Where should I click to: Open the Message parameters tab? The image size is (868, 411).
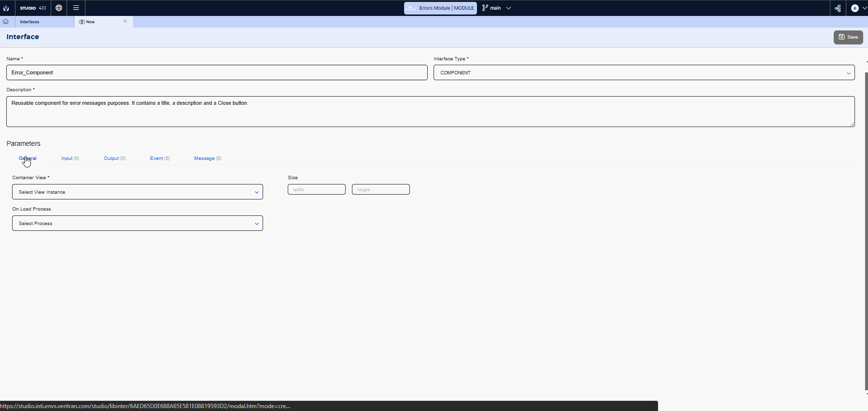click(x=208, y=158)
